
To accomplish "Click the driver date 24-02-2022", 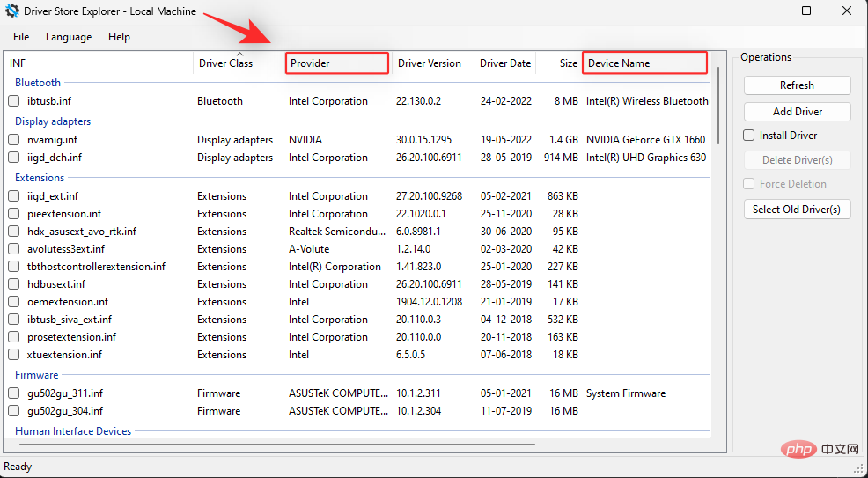I will (x=506, y=101).
